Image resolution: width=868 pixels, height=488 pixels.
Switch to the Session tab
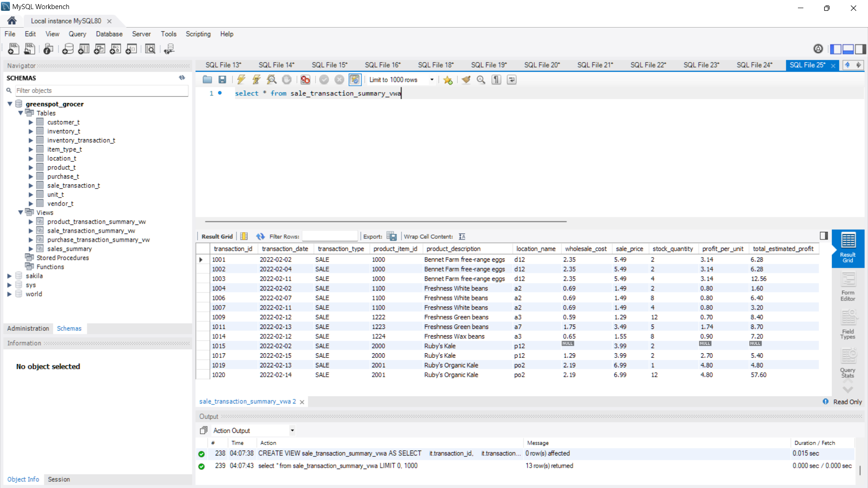[x=59, y=479]
